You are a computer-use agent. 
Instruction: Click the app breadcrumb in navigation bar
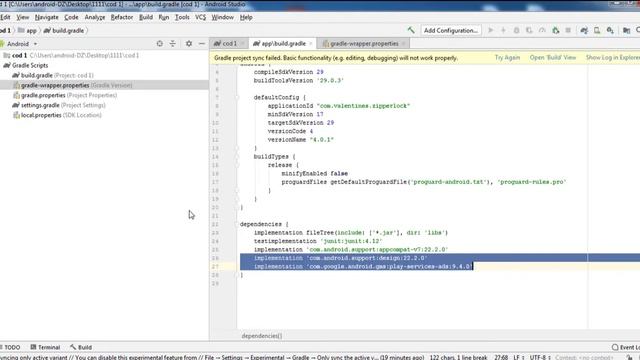point(27,31)
